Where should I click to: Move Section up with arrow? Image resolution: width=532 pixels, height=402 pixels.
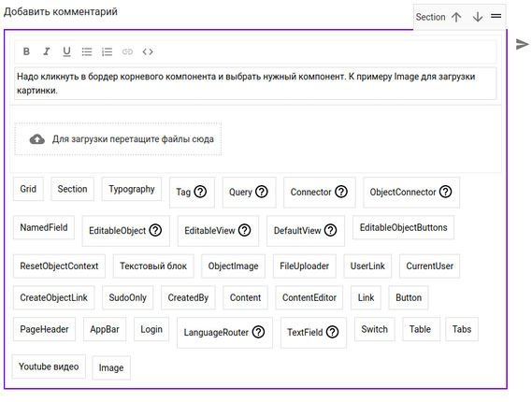click(x=456, y=17)
